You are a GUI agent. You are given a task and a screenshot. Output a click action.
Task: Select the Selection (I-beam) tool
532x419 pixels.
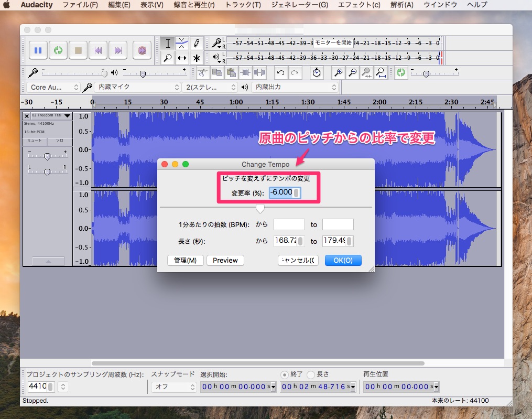pos(168,44)
